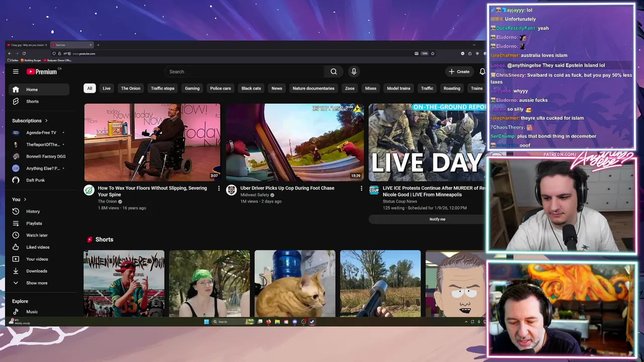Switch to the Crazy guy browser tab
Viewport: 644px width, 362px height.
click(x=27, y=45)
